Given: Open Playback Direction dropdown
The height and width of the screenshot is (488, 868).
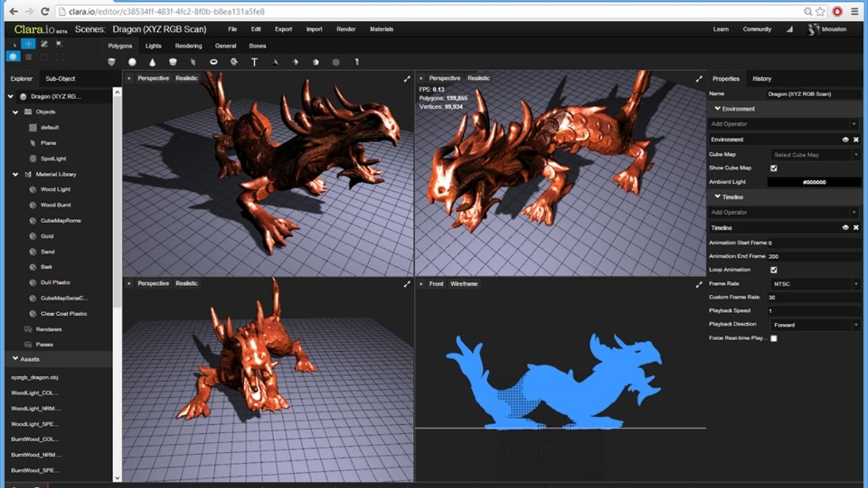Looking at the screenshot, I should (x=814, y=325).
